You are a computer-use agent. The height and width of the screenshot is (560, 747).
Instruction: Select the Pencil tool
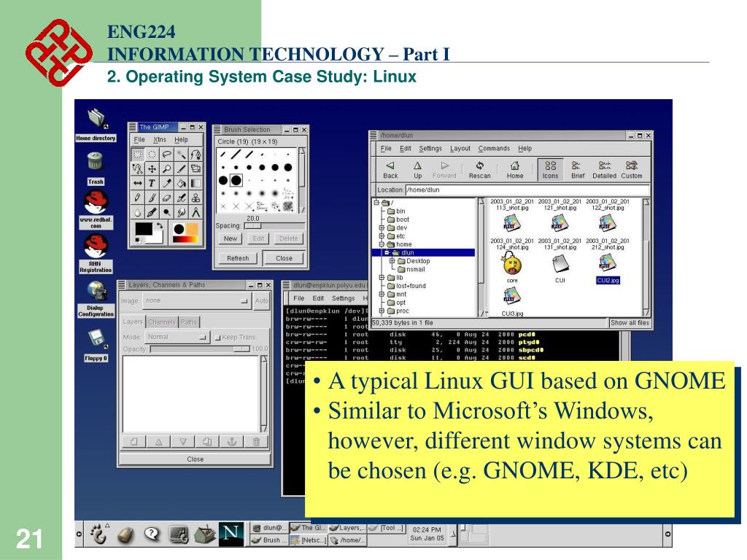(137, 198)
